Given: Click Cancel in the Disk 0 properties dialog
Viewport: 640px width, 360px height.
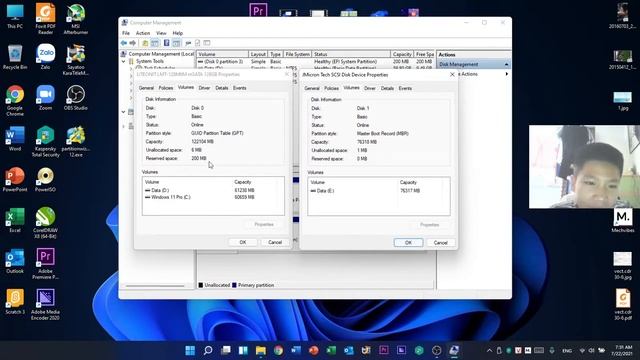Looking at the screenshot, I should 275,242.
